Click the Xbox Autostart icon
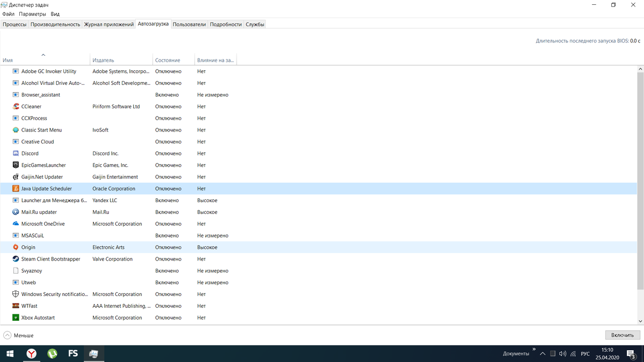 (x=16, y=318)
